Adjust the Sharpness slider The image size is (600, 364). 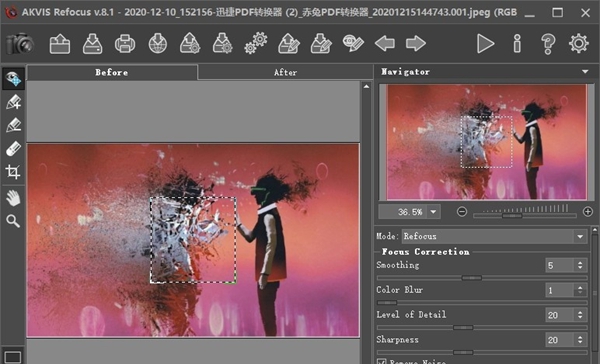(482, 353)
